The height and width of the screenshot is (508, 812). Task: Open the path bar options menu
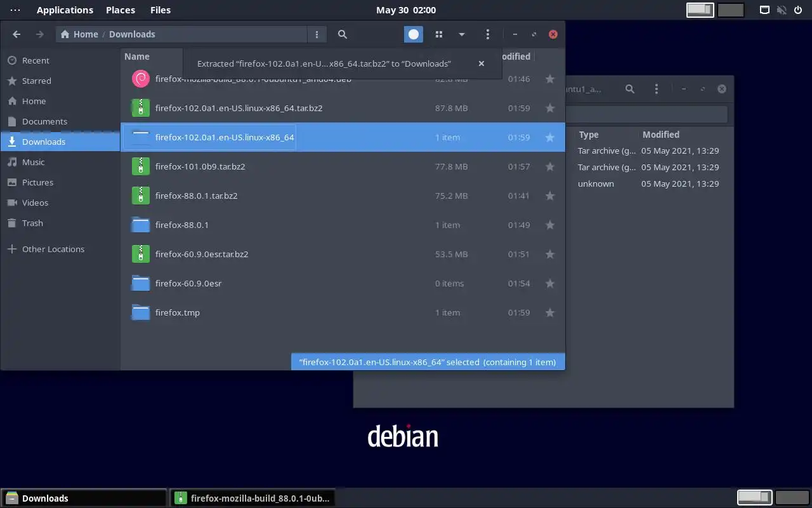coord(317,34)
